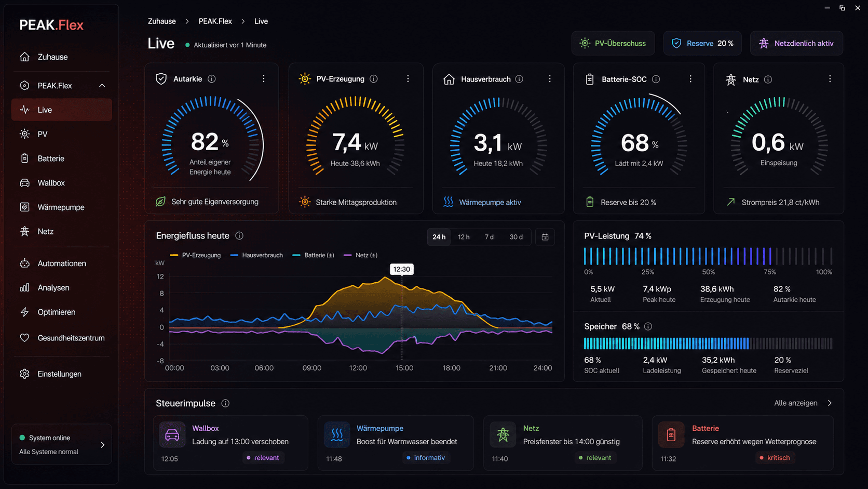Click the Speicher 68 % level bar
This screenshot has height=489, width=868.
click(708, 343)
